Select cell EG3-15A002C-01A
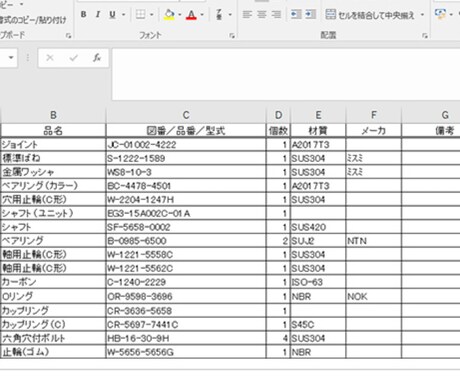 click(x=186, y=213)
